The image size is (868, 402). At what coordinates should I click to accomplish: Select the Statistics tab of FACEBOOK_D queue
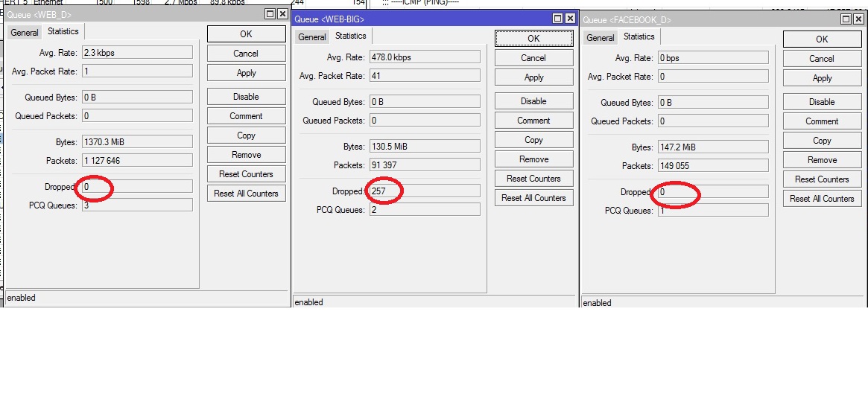639,36
